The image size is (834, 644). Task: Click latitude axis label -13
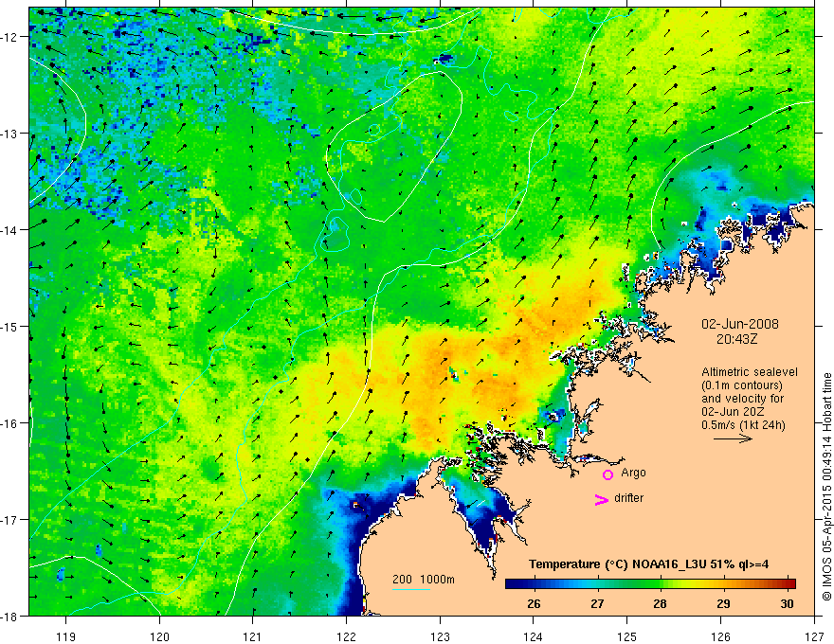click(x=9, y=134)
